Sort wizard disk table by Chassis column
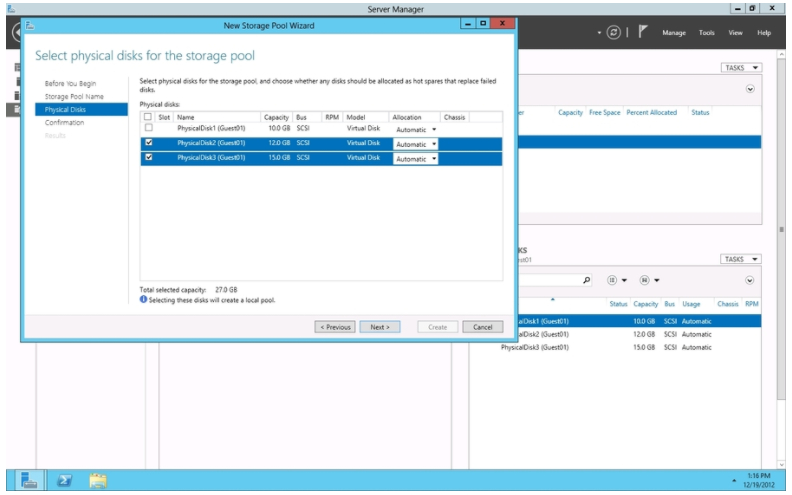Image resolution: width=792 pixels, height=495 pixels. [455, 117]
